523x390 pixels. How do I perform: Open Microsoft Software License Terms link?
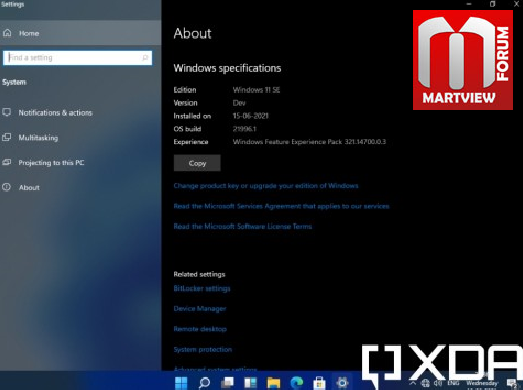tap(243, 227)
